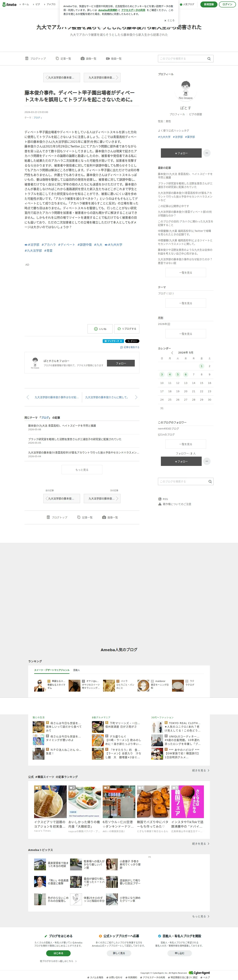Open the 画像一覧 tab below the blog title
238x980 pixels.
[88, 59]
